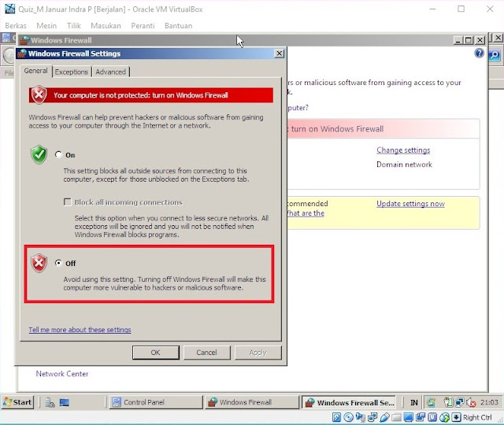The height and width of the screenshot is (425, 504).
Task: Open the Mesin menu
Action: point(46,26)
